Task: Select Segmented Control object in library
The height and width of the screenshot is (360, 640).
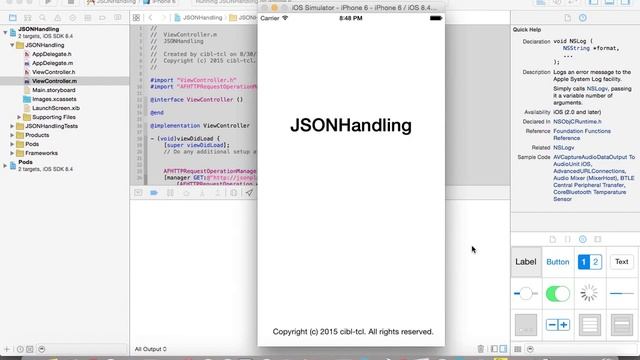Action: tap(590, 262)
